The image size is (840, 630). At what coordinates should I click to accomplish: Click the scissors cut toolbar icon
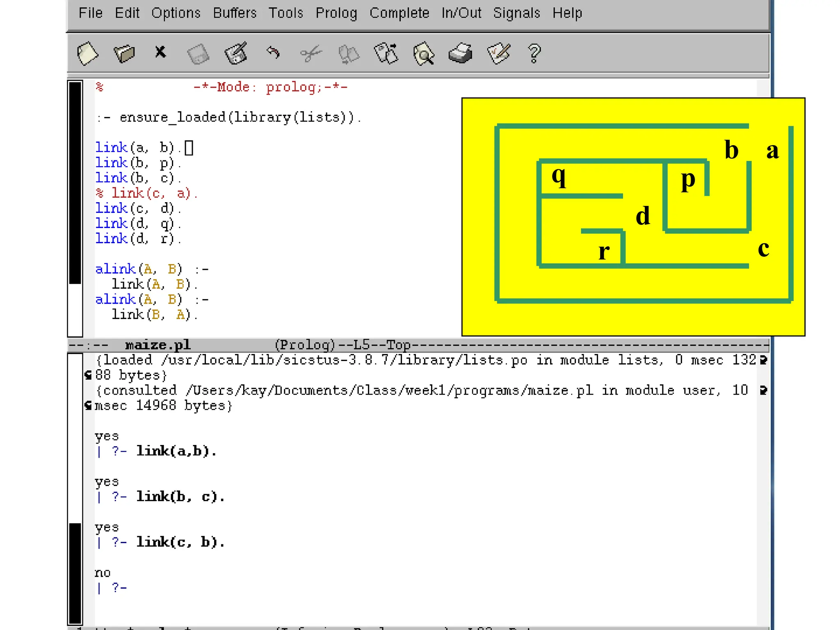311,54
